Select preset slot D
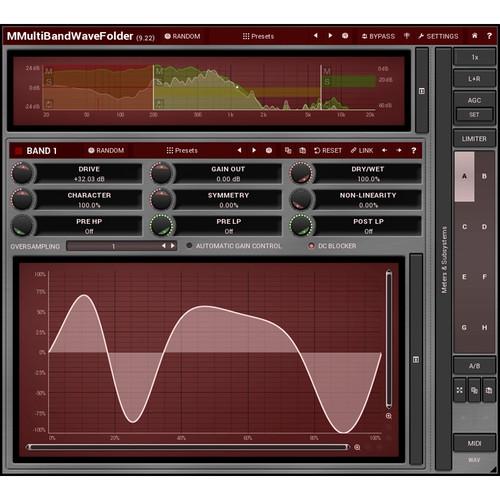The image size is (500, 500). (x=484, y=227)
